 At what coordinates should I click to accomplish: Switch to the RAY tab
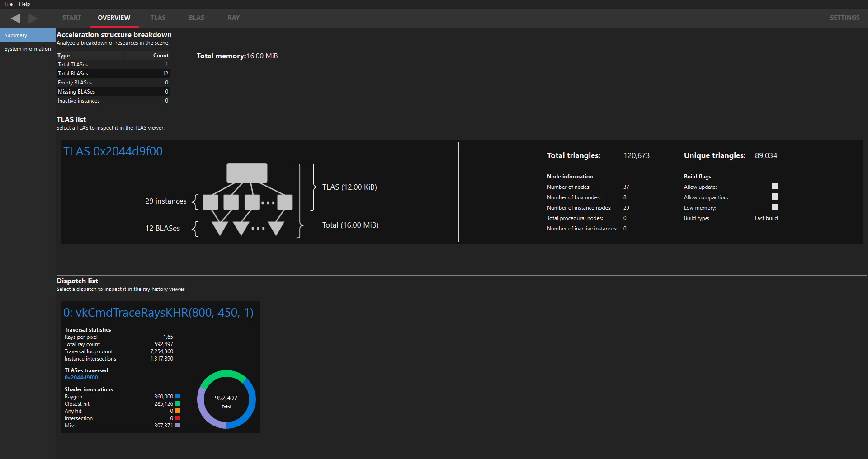pyautogui.click(x=233, y=18)
